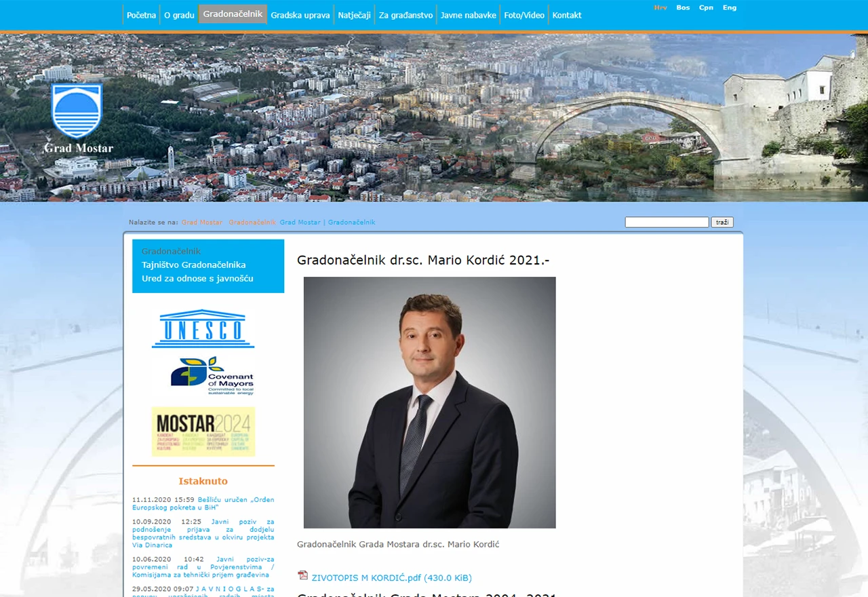Open the Covenant of Mayors logo
This screenshot has width=868, height=597.
[212, 375]
